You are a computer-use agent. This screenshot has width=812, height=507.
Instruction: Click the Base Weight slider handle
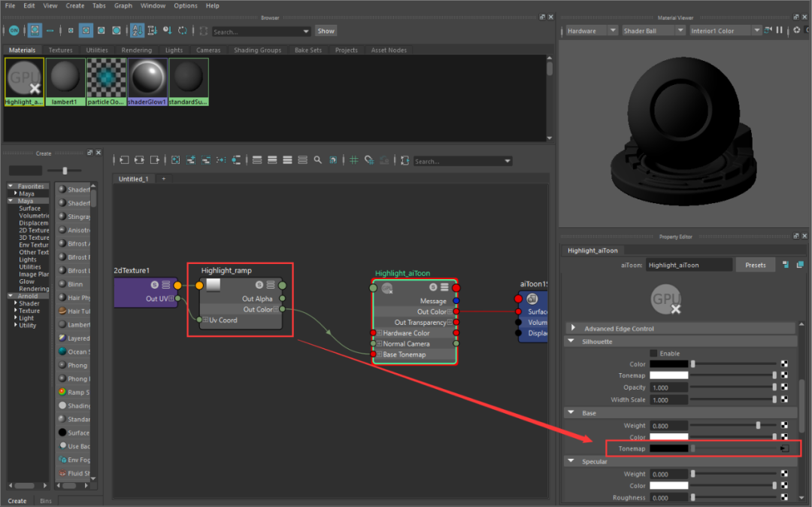coord(758,425)
